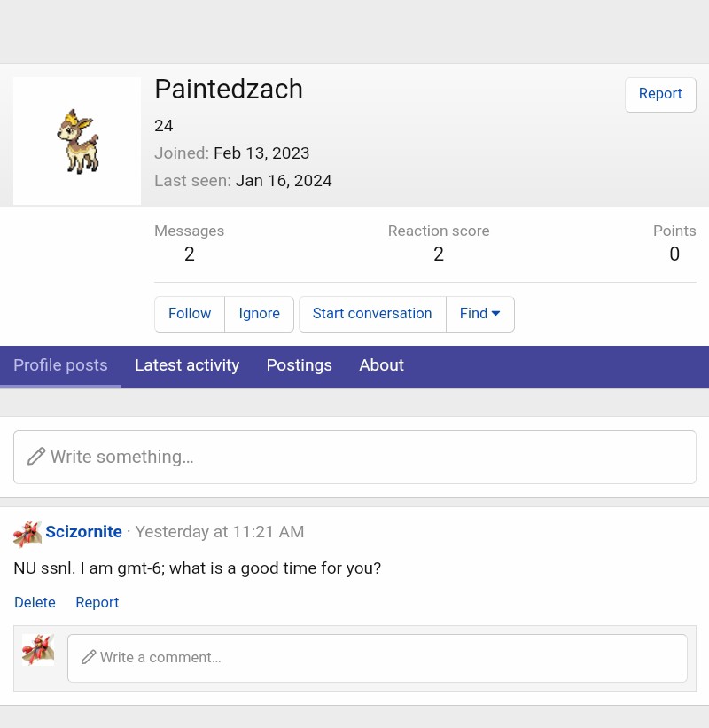Screen dimensions: 709x728
Task: Click Paintedzach's deer avatar image
Action: pyautogui.click(x=77, y=141)
